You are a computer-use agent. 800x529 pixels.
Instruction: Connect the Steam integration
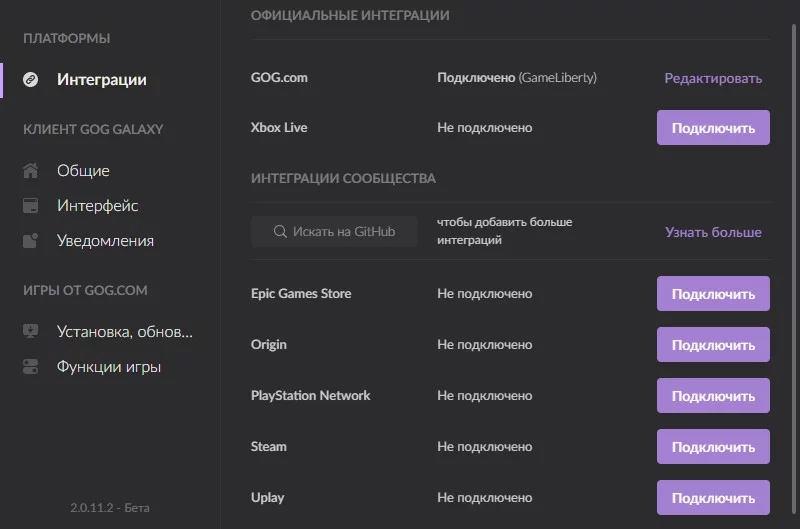(x=713, y=446)
